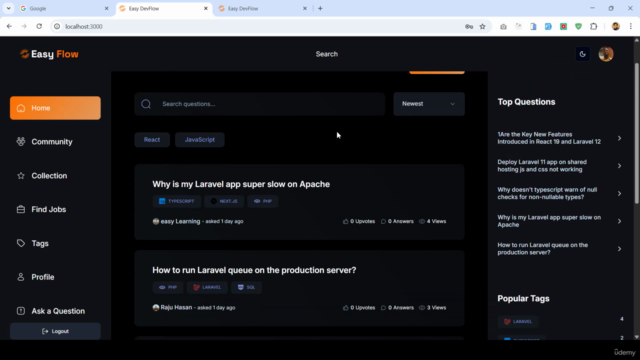Click the password key icon in the address bar

[469, 27]
